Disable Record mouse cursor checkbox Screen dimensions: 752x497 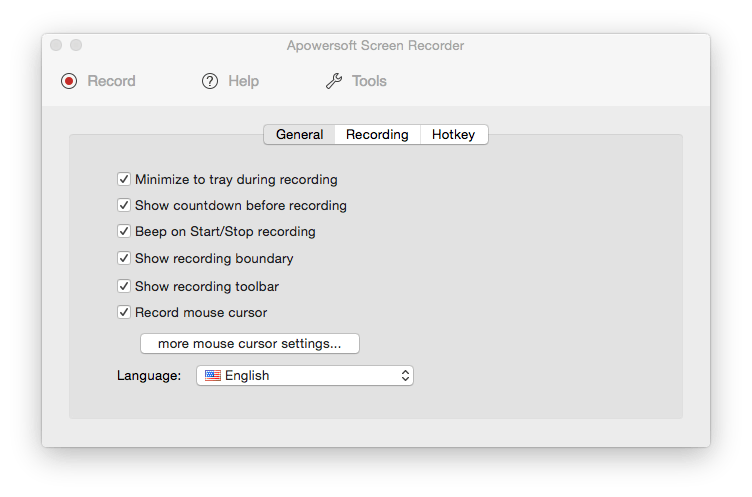pos(124,312)
